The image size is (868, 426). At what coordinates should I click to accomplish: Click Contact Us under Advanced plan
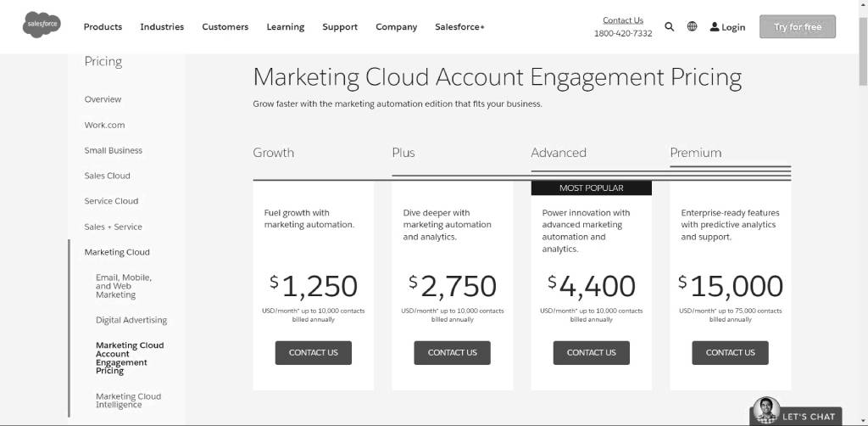(591, 353)
